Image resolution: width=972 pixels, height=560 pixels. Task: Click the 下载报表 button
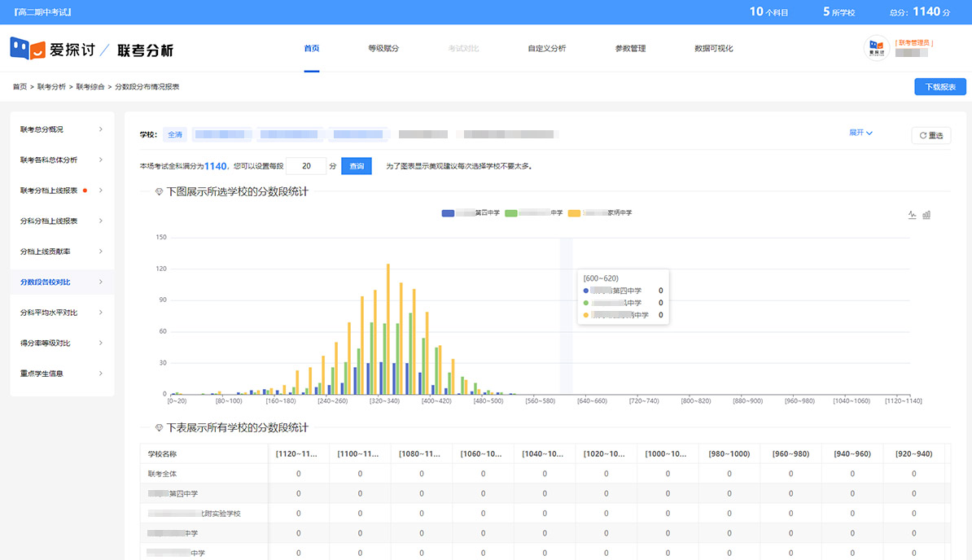pyautogui.click(x=939, y=86)
